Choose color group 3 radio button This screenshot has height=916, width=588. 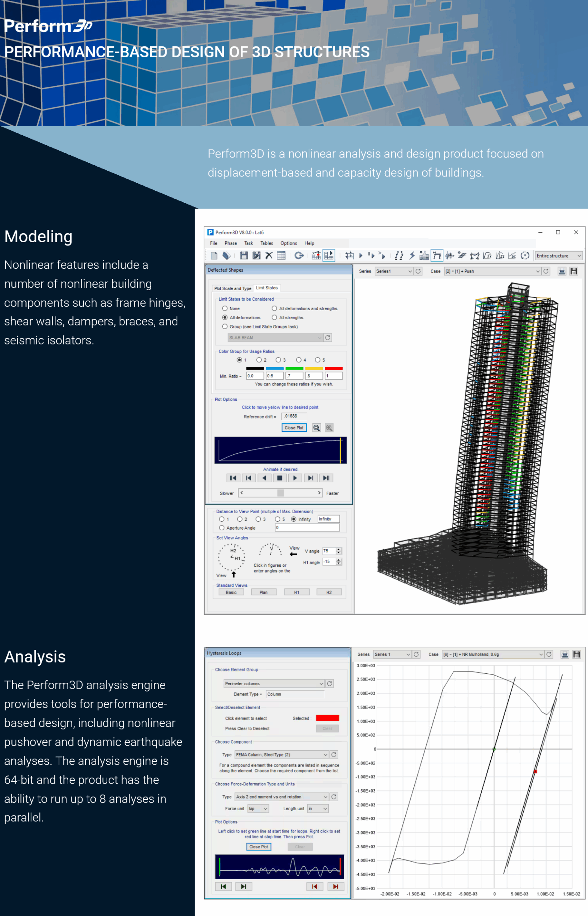(278, 360)
